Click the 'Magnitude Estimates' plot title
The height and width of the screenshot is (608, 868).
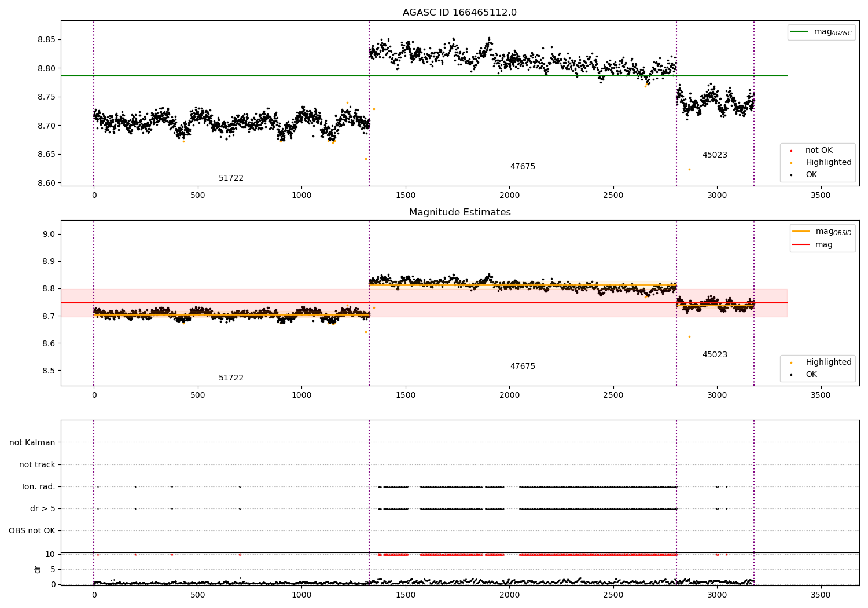[x=460, y=213]
